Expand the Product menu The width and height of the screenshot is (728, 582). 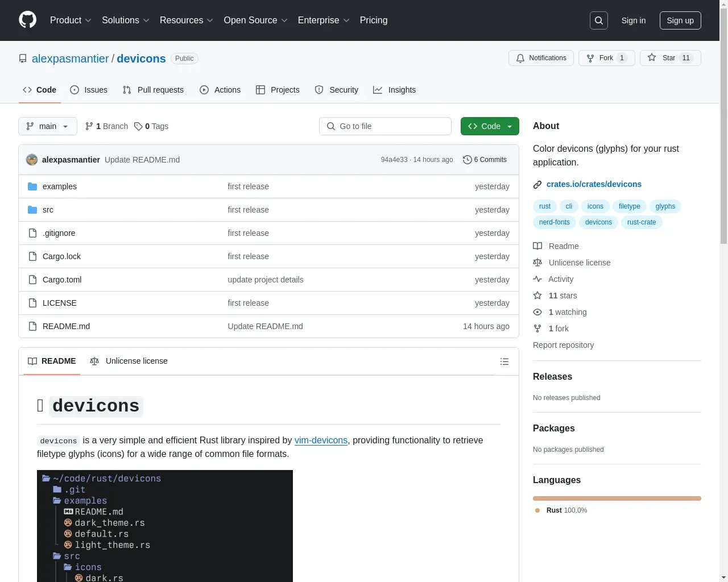point(71,20)
